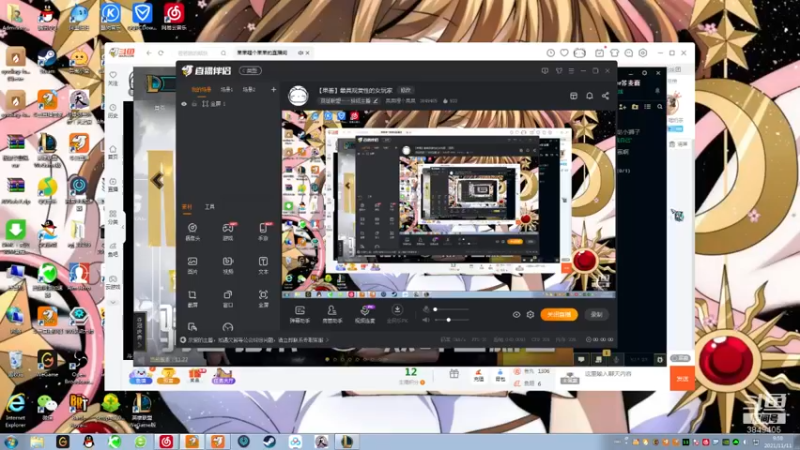Click the TV streaming icon in Douyu toolbar
Screen dimensions: 800x450
(x=580, y=53)
